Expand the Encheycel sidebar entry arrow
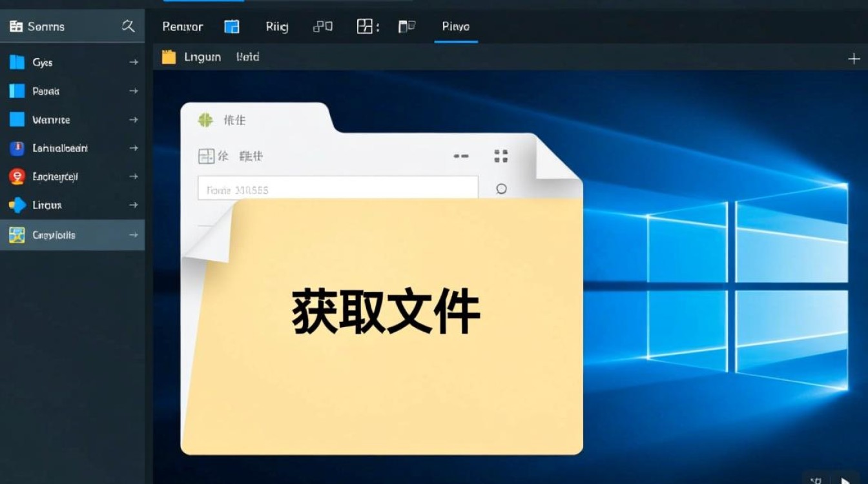868x484 pixels. click(x=134, y=176)
